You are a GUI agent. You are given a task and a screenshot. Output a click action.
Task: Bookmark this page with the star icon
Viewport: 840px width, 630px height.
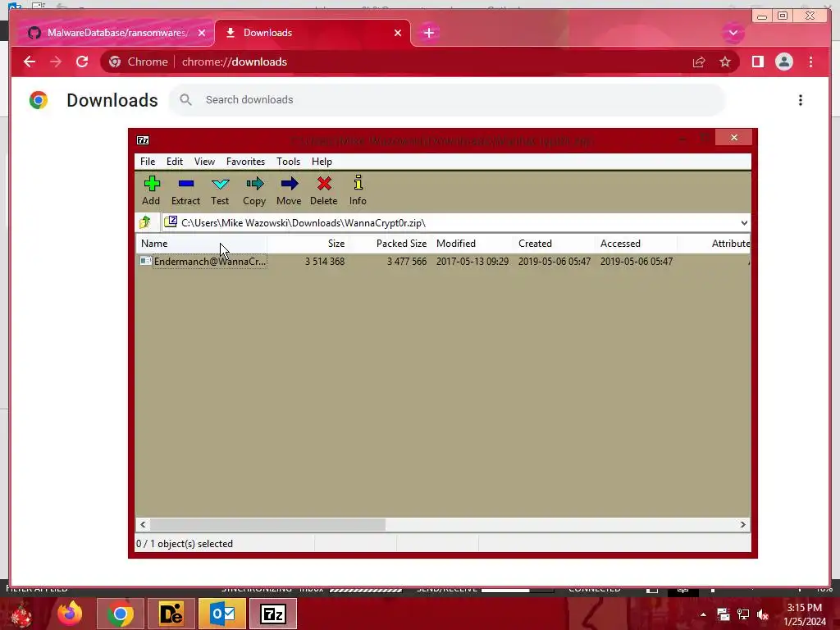tap(725, 62)
